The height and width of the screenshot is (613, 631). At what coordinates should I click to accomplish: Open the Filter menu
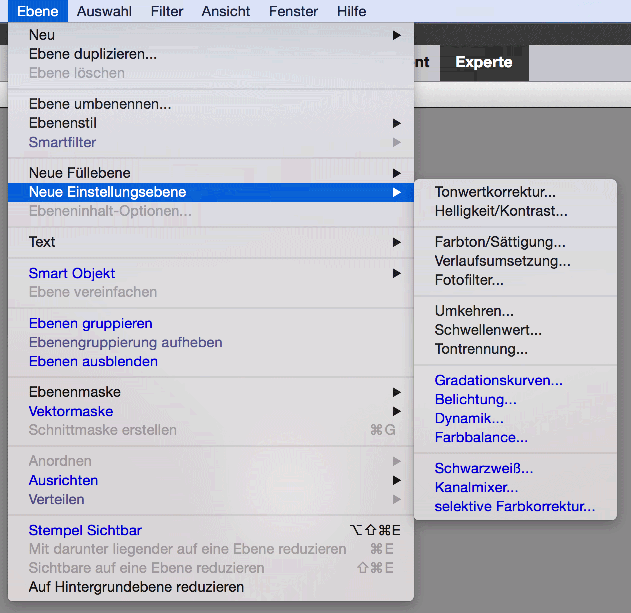[167, 12]
